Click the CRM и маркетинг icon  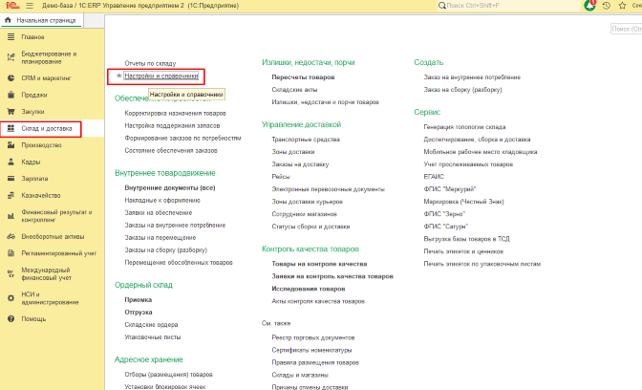11,78
